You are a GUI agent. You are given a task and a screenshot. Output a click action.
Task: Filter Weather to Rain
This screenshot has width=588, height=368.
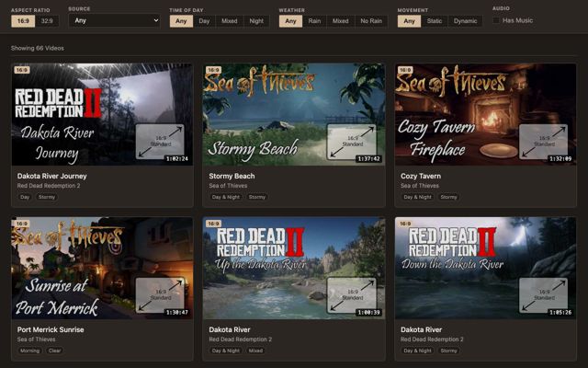(314, 21)
